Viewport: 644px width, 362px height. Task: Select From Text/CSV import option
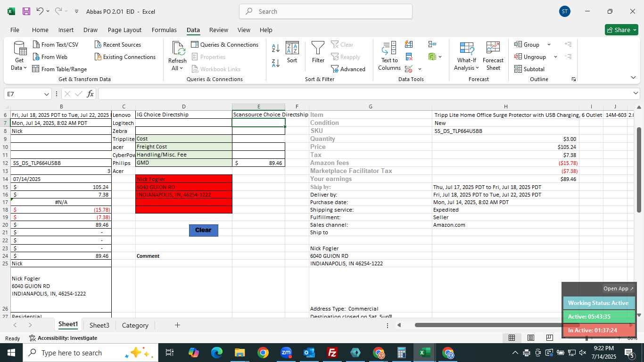click(x=56, y=44)
